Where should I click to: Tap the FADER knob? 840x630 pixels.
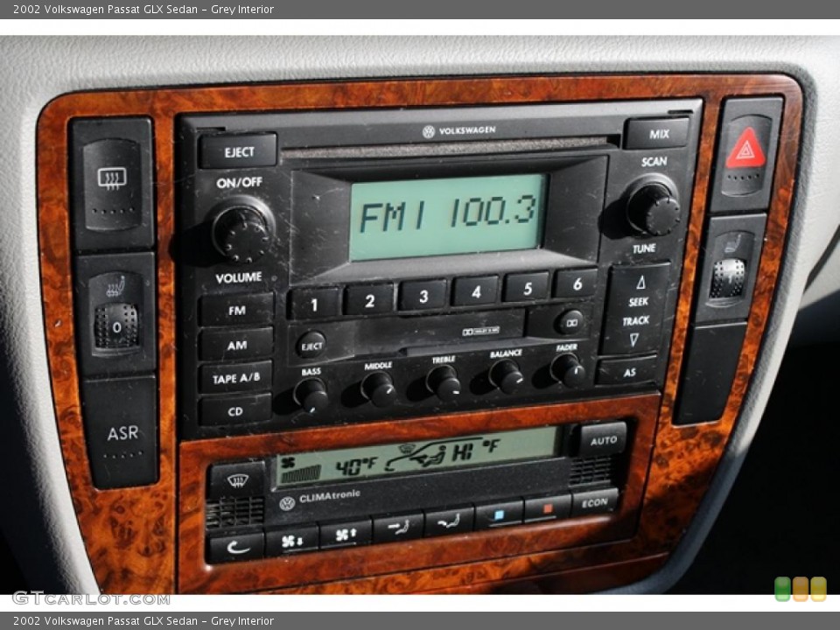(568, 369)
